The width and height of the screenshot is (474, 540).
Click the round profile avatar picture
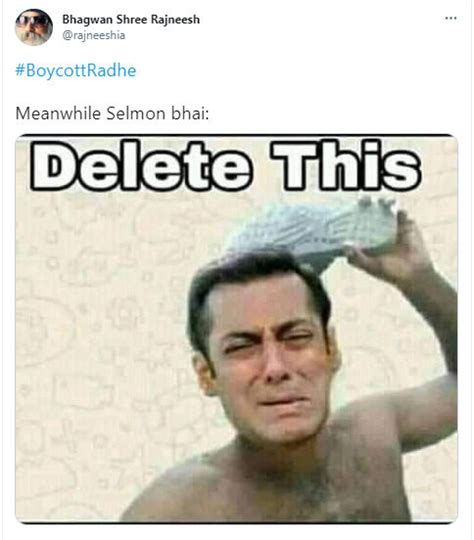click(34, 28)
